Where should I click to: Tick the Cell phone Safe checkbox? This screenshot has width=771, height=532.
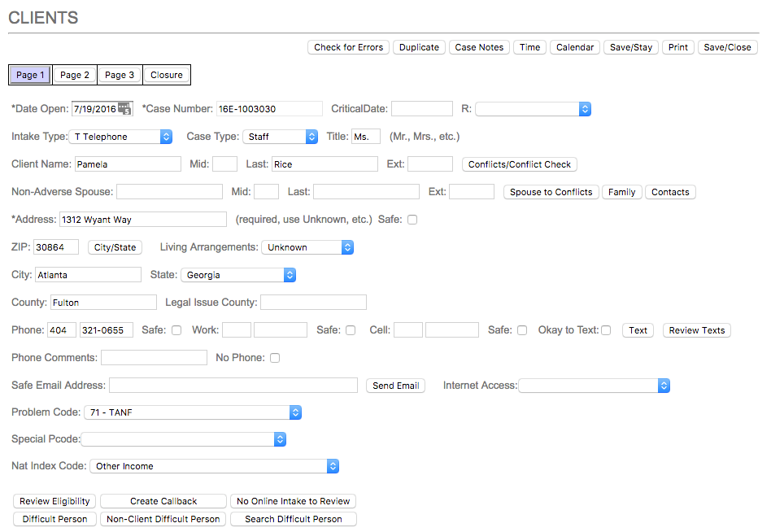[522, 330]
